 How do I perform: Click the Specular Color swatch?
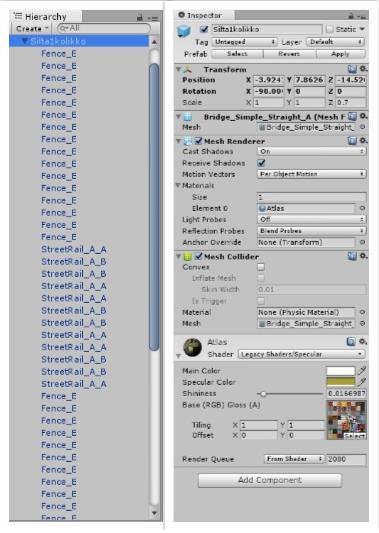click(x=341, y=382)
